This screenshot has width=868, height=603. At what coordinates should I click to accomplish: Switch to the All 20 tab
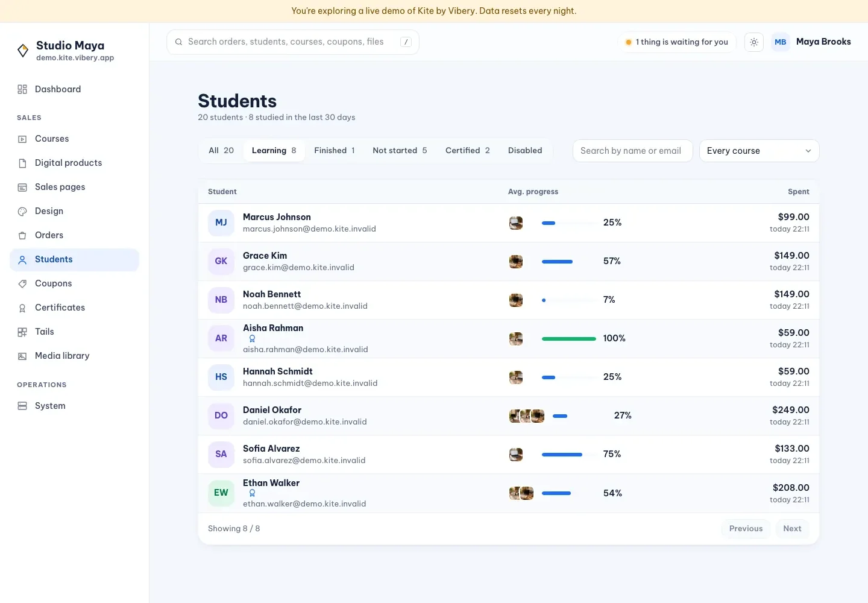(x=221, y=151)
